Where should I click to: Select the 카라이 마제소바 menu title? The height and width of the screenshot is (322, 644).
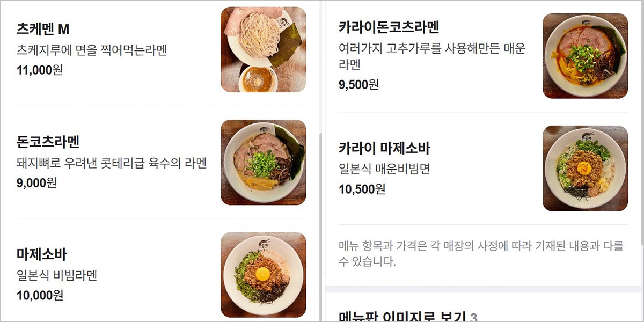click(384, 148)
